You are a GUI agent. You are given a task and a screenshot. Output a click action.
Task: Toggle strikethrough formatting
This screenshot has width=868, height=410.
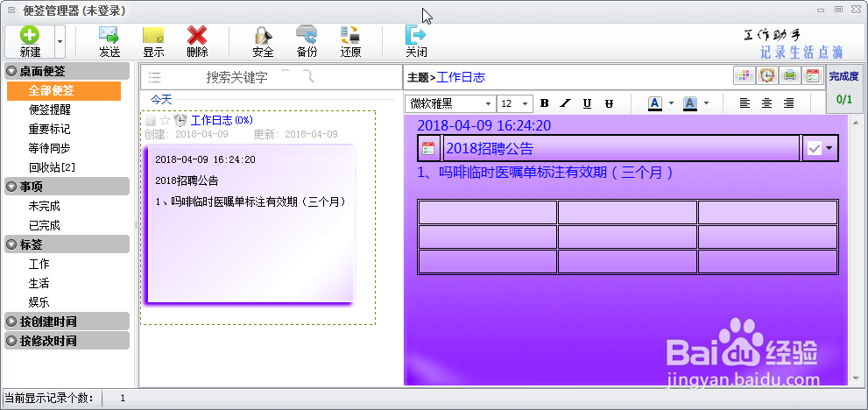click(609, 103)
